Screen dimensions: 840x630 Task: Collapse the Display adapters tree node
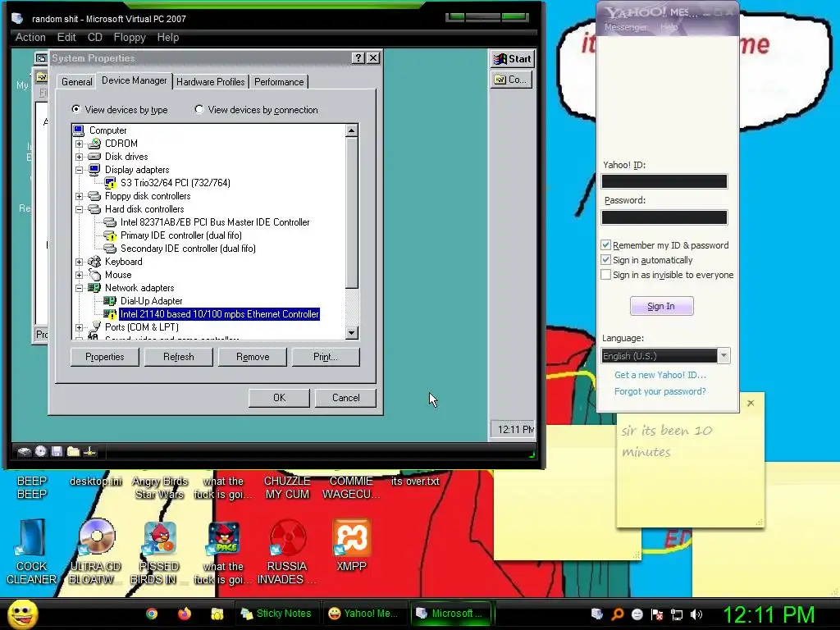tap(80, 170)
